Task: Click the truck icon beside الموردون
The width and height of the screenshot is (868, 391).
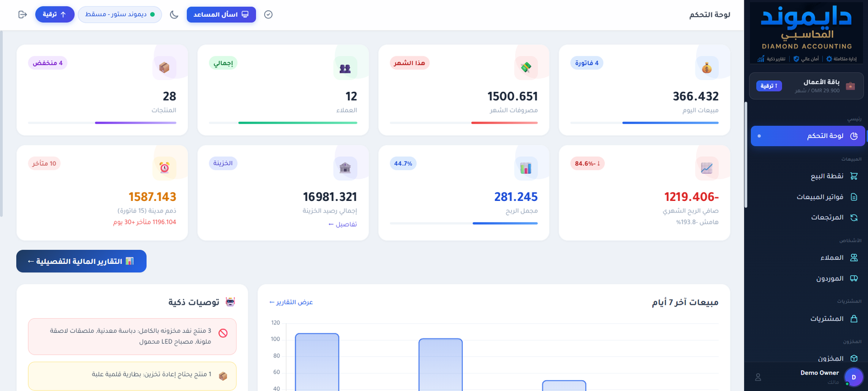Action: (854, 278)
